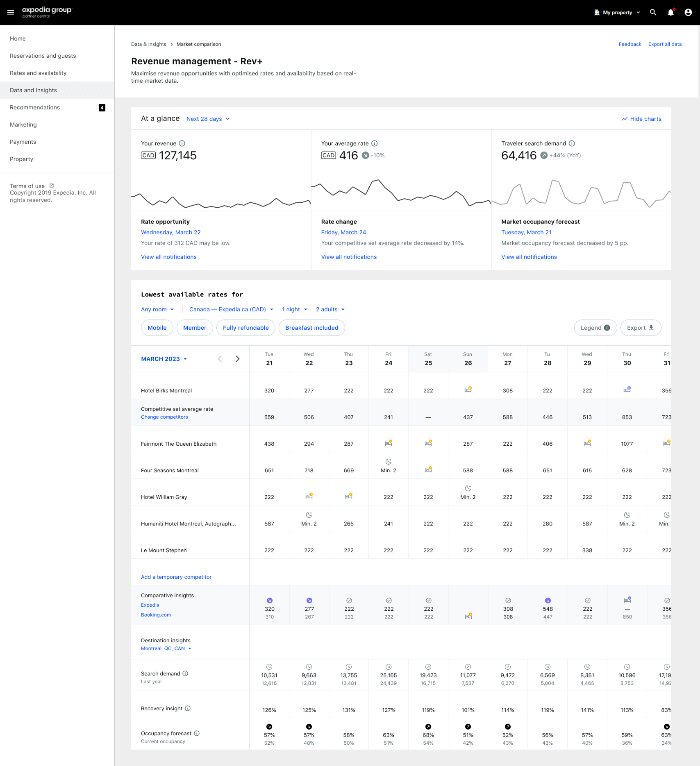The height and width of the screenshot is (766, 700).
Task: Toggle the Fully refundable filter chip
Action: [245, 328]
